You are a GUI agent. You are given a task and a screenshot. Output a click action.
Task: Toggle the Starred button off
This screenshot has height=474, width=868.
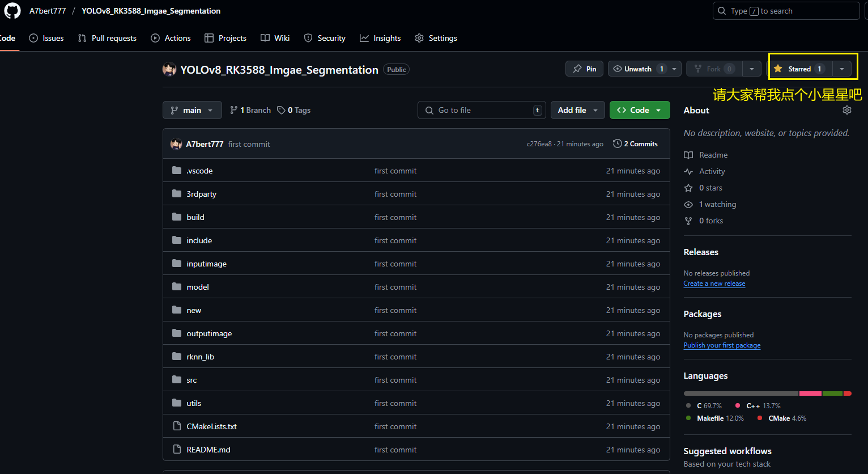pyautogui.click(x=800, y=69)
